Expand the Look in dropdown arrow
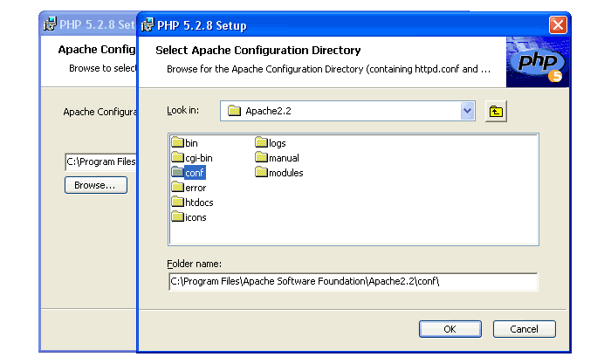Viewport: 611px width, 364px height. (467, 111)
